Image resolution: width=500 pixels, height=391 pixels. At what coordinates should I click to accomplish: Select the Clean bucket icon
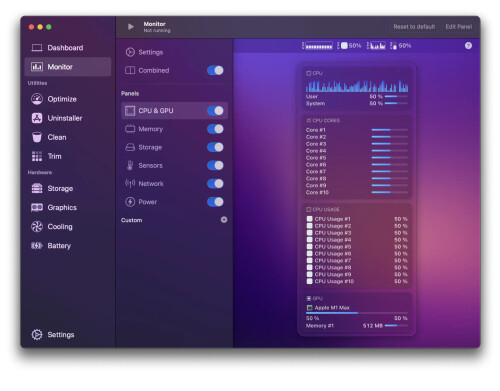(37, 137)
